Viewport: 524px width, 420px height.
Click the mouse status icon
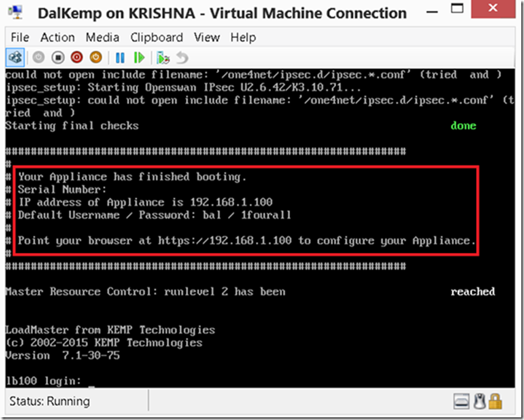pyautogui.click(x=479, y=401)
